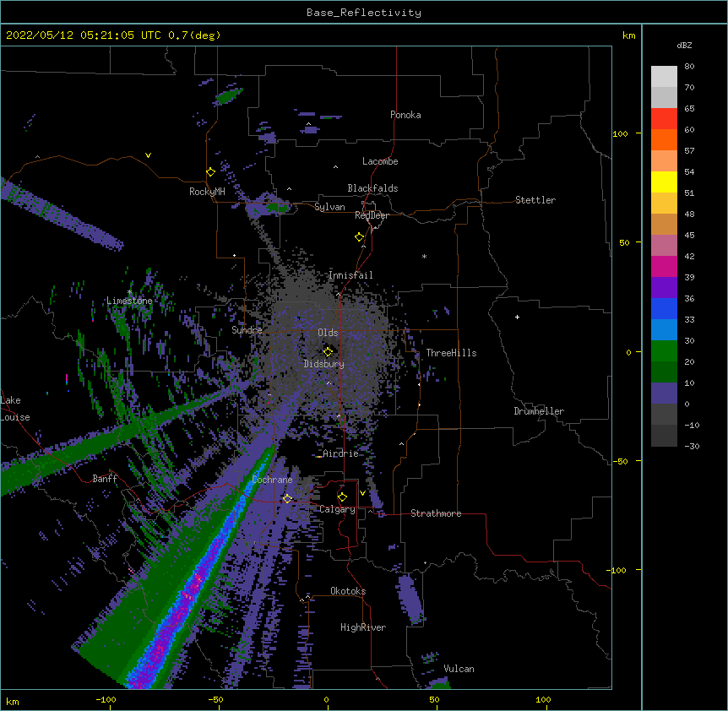Click the yellow diamond marker below Cochrane
Screen dimensions: 728x711
(x=287, y=498)
